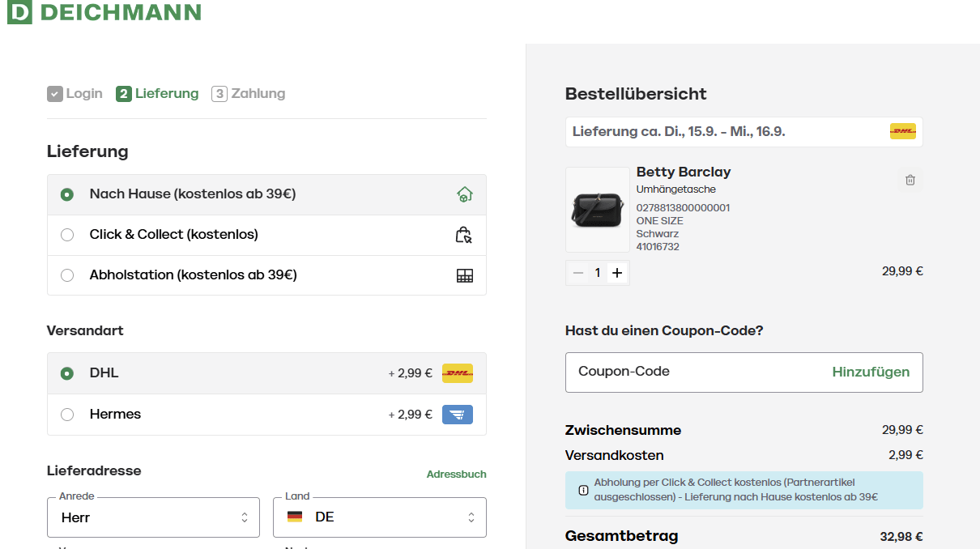Image resolution: width=980 pixels, height=549 pixels.
Task: Open the Adressbuch link
Action: pyautogui.click(x=457, y=475)
